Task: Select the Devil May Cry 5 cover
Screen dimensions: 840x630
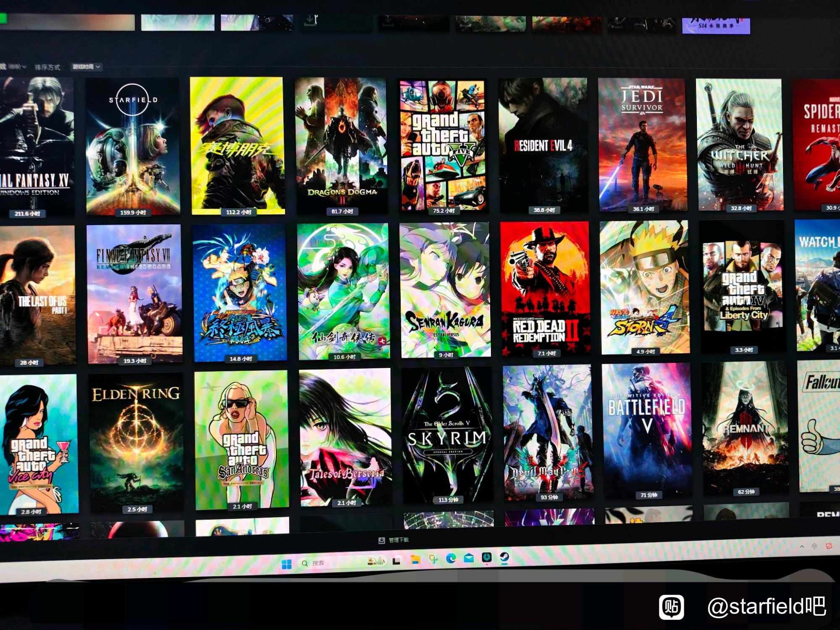Action: point(548,433)
